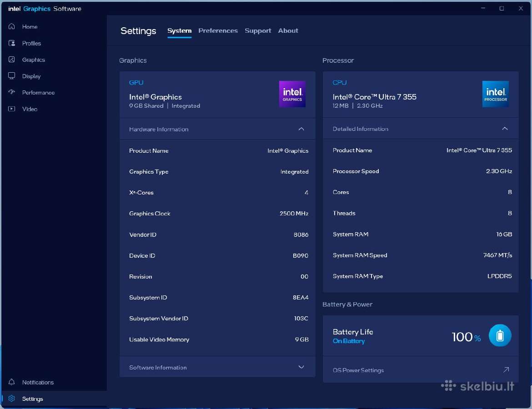Click the Display monitor icon

(x=11, y=76)
